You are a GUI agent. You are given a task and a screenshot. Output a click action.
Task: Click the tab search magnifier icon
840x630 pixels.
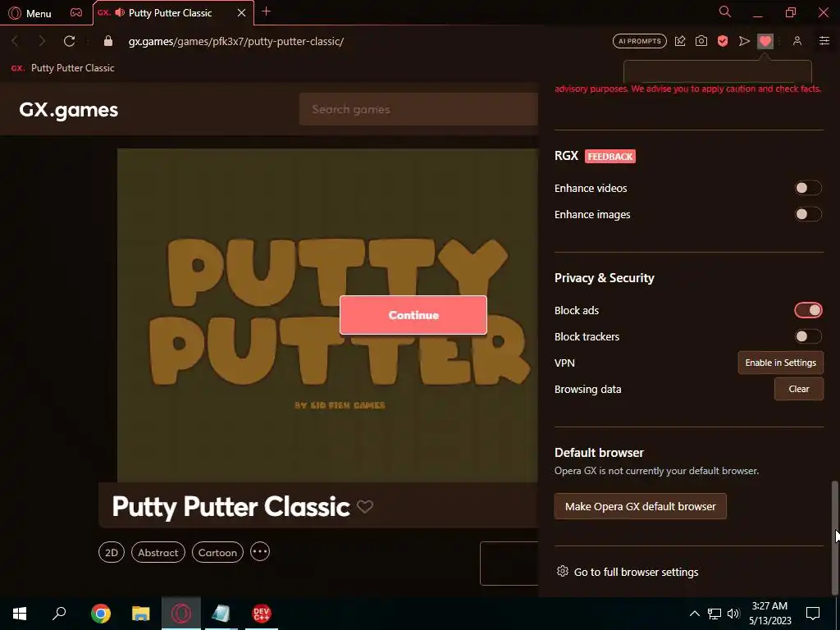pos(725,11)
